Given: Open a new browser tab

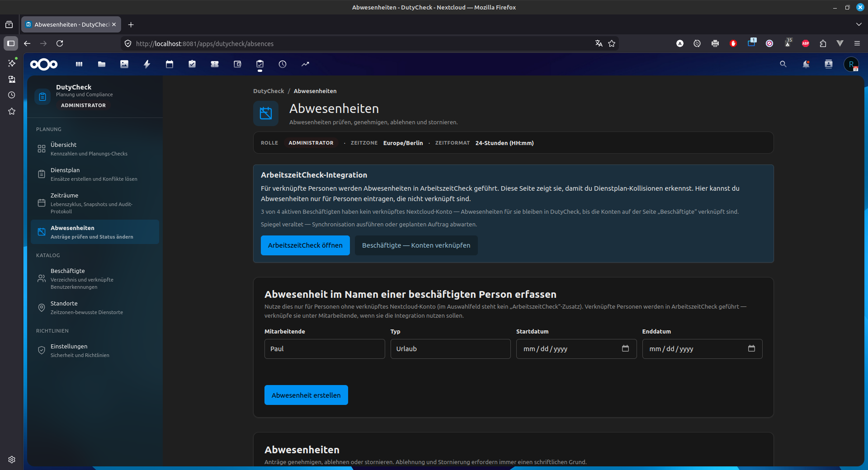Looking at the screenshot, I should 131,24.
